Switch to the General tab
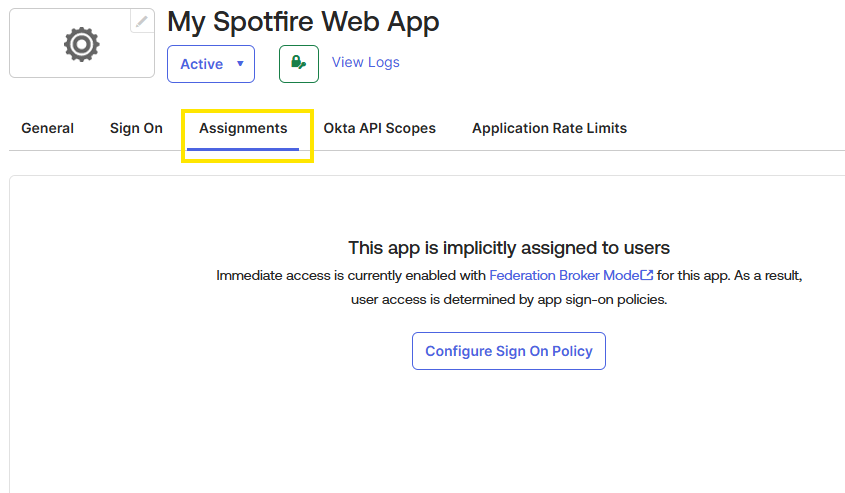This screenshot has height=493, width=845. [47, 128]
